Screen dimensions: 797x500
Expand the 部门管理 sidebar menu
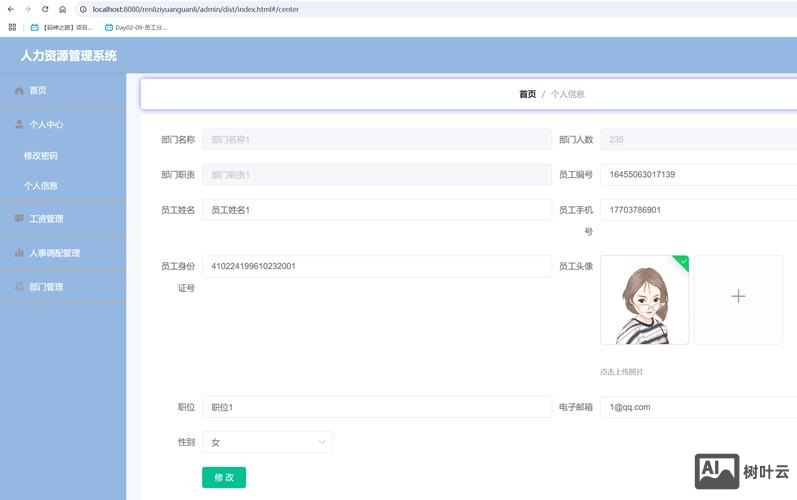(63, 287)
